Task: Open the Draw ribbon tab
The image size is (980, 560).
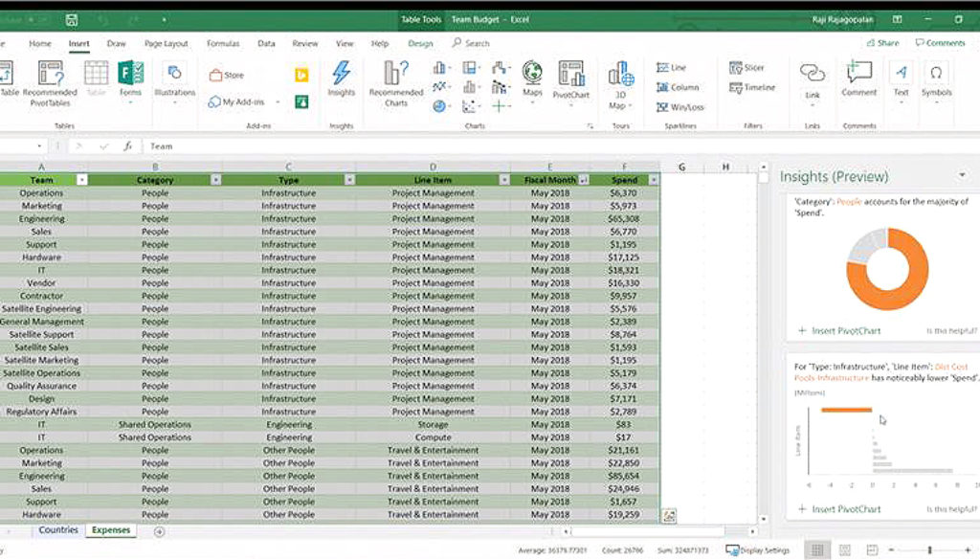Action: coord(116,44)
